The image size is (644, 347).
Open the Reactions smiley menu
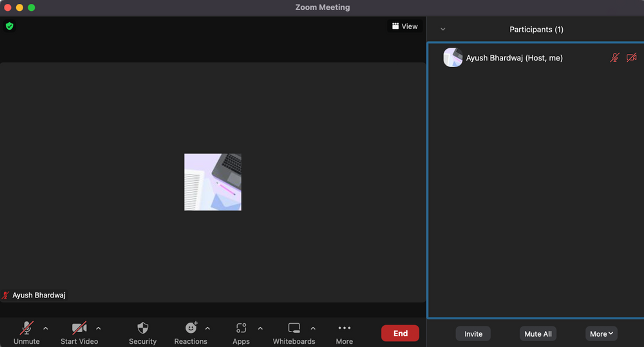point(191,328)
